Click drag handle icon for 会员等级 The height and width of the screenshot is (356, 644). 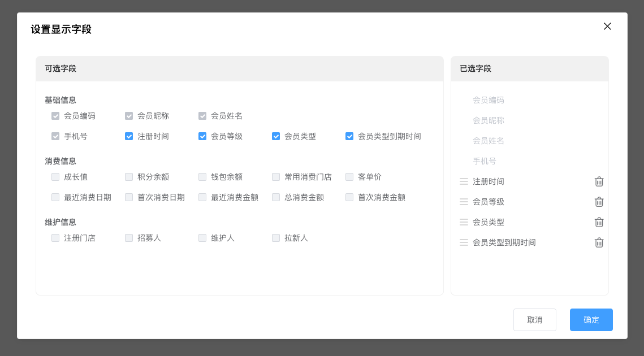click(x=464, y=202)
